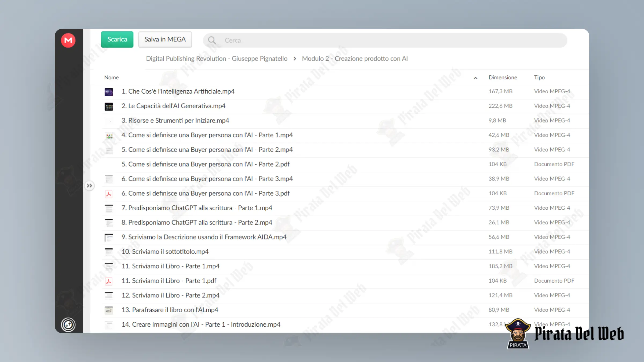The width and height of the screenshot is (644, 362).
Task: Toggle sort order arrow in Nome column
Action: pos(475,78)
